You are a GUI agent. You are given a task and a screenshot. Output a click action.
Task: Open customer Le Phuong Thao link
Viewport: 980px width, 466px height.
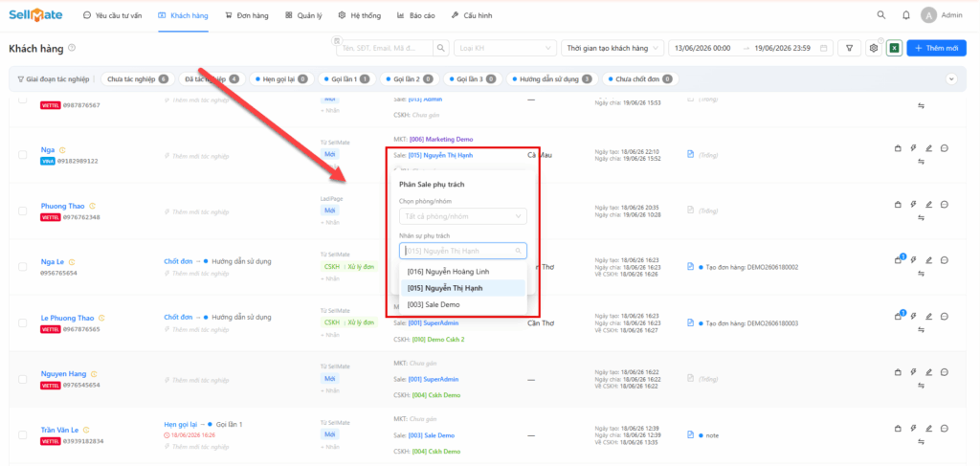click(68, 318)
